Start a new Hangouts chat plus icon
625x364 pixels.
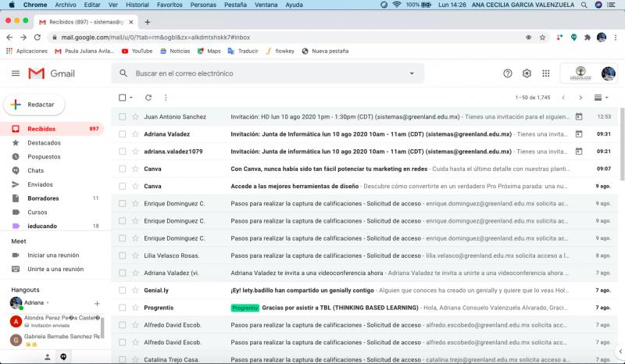point(97,302)
